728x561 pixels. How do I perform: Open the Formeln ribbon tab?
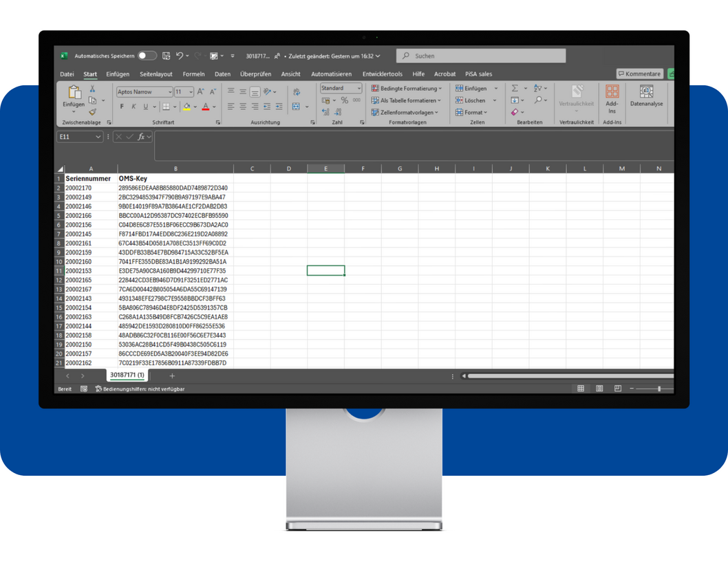(x=193, y=74)
